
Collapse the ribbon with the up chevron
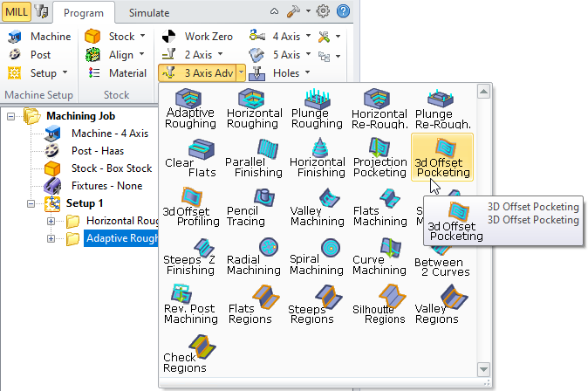click(275, 11)
